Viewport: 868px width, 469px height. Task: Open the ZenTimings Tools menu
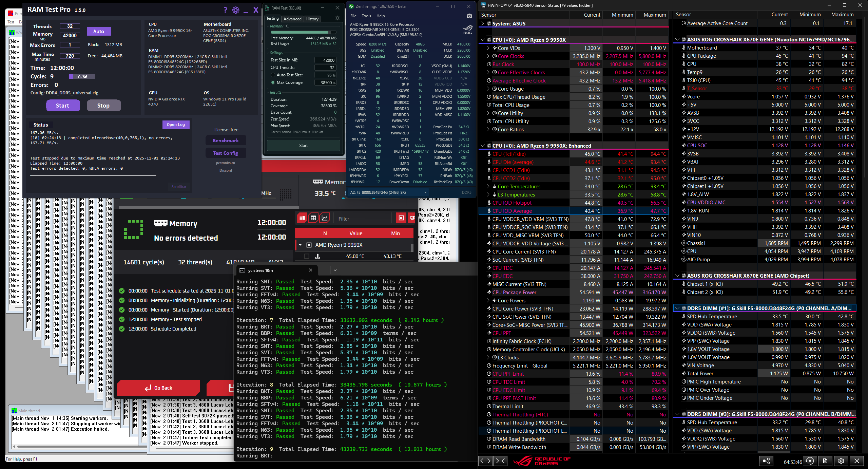pyautogui.click(x=366, y=16)
